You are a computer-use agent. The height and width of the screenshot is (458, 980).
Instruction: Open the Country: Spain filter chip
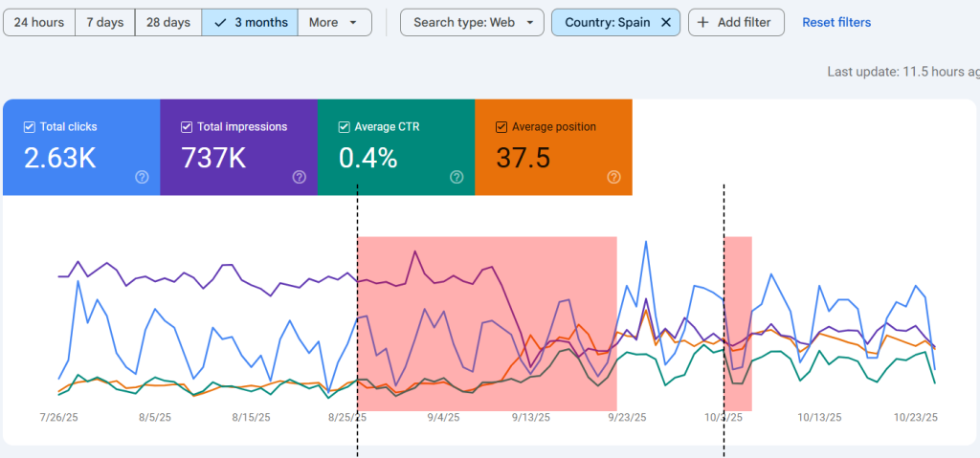point(607,22)
